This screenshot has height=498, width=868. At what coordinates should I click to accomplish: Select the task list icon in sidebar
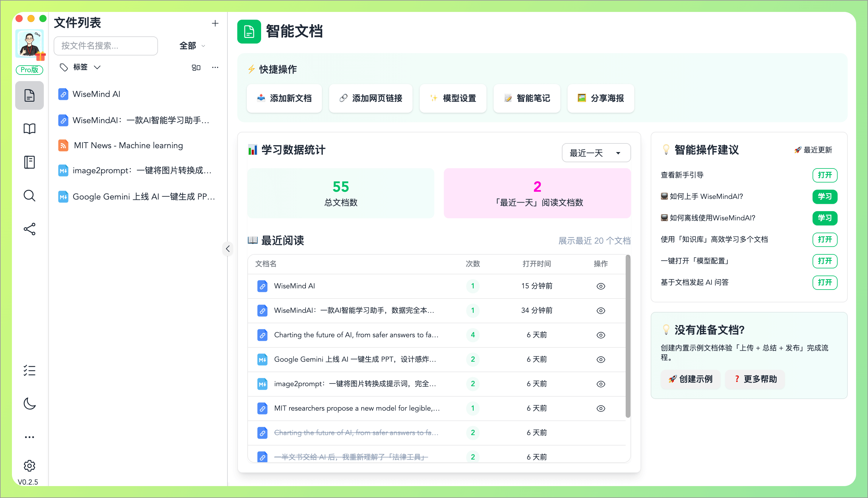coord(30,370)
